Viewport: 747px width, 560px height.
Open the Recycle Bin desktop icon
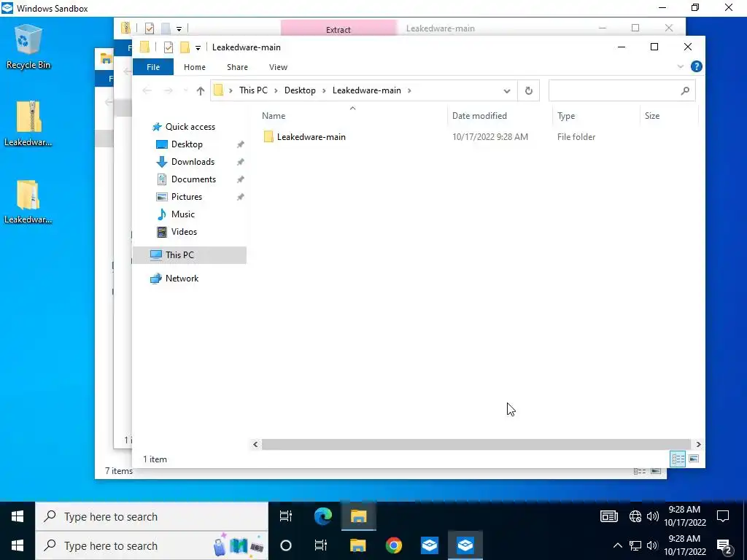tap(28, 47)
